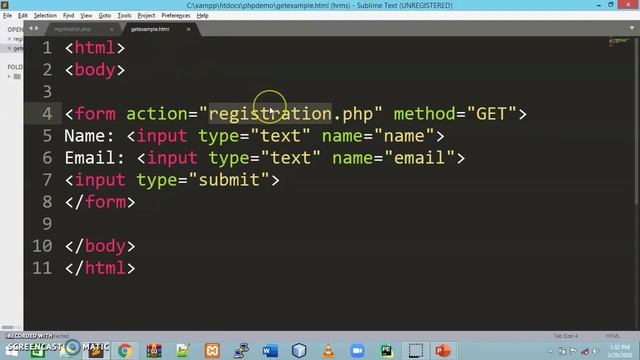Screen dimensions: 640x360
Task: Click the Name: label text
Action: 89,136
